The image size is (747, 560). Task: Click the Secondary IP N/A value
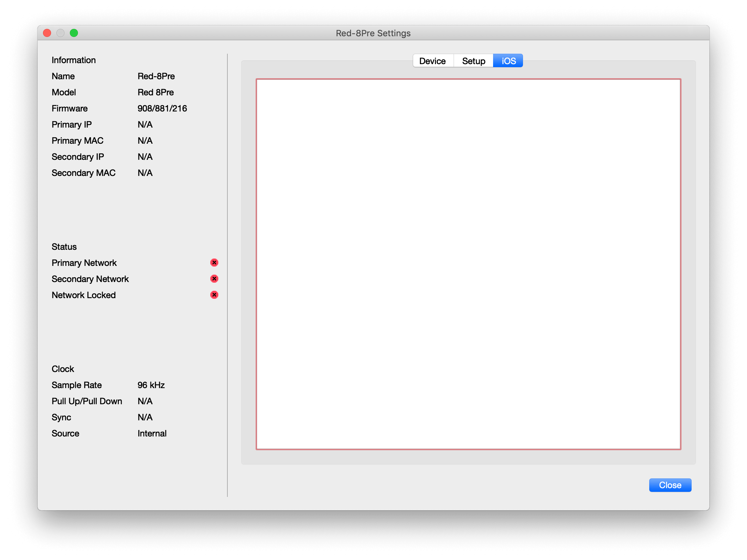point(145,157)
